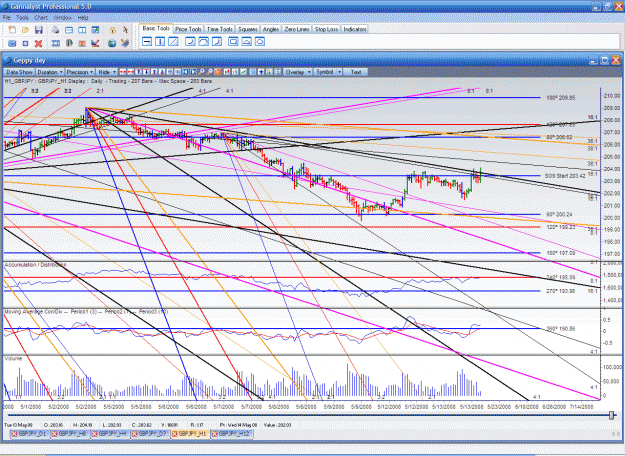Open the Precision dropdown

click(x=80, y=72)
